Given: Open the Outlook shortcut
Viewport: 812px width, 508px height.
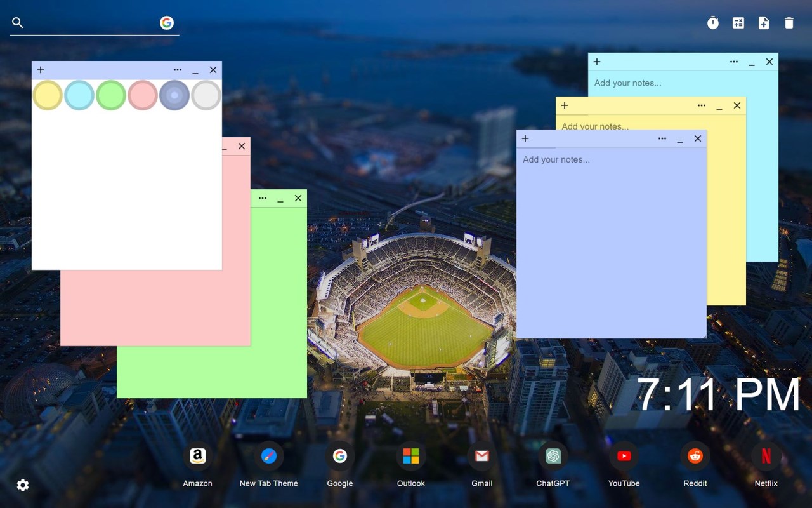Looking at the screenshot, I should click(411, 456).
